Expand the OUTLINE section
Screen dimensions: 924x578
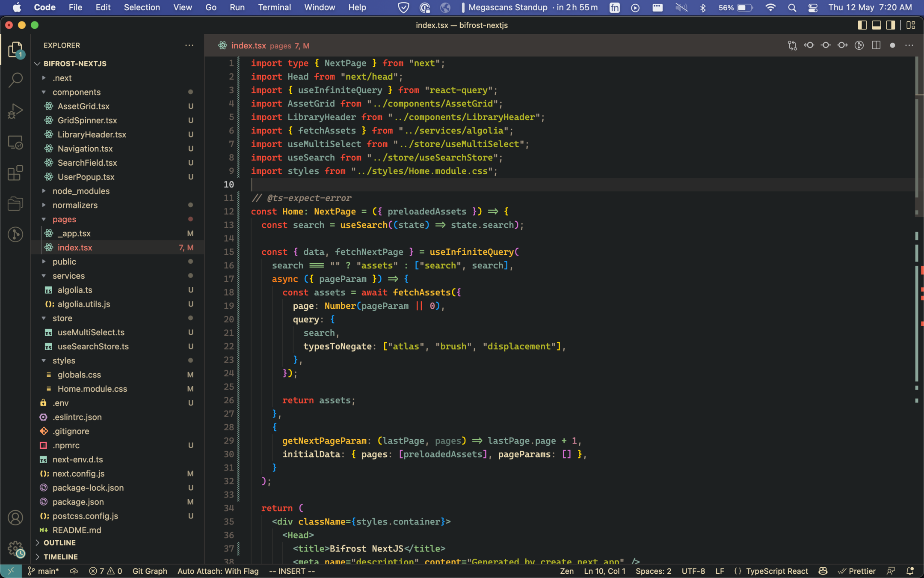[59, 542]
